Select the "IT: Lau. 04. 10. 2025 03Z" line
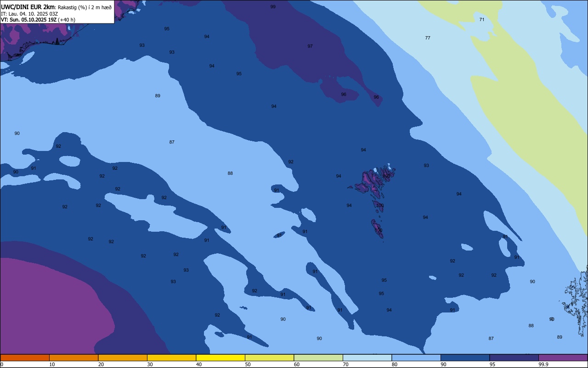This screenshot has height=368, width=588. pyautogui.click(x=29, y=14)
